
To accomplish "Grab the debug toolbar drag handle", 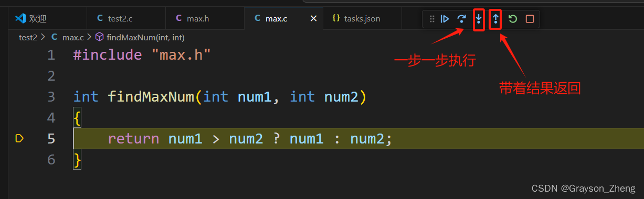I will point(432,19).
